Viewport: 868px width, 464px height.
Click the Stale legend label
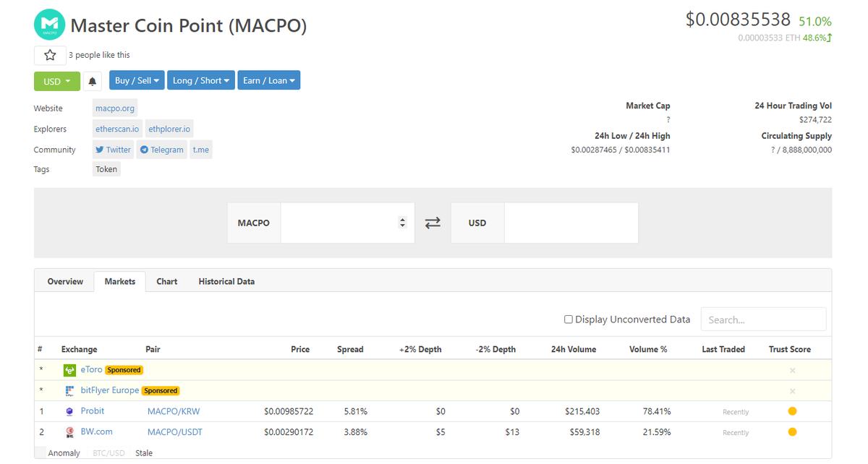144,453
